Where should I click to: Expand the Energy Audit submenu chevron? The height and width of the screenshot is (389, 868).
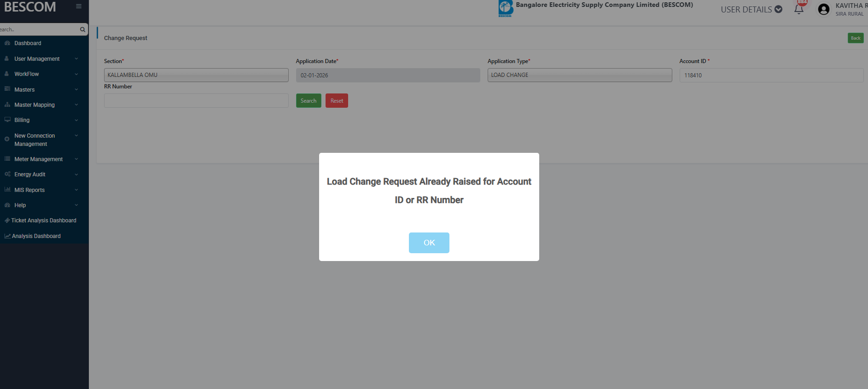[x=76, y=174]
